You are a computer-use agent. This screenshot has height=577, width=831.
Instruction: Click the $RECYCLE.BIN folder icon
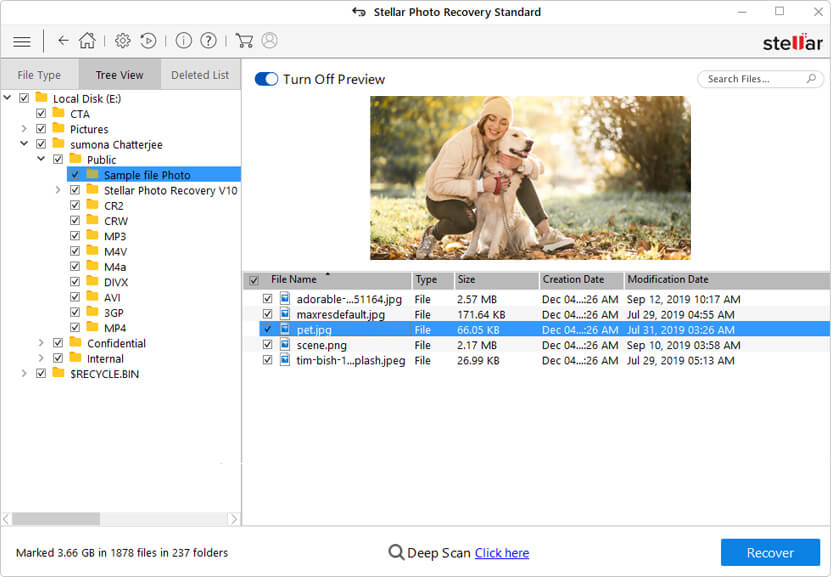58,373
